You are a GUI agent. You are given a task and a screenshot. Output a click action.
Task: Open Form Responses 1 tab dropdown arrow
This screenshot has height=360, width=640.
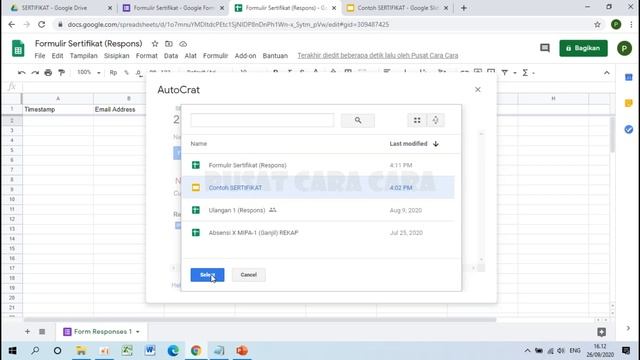tap(138, 331)
